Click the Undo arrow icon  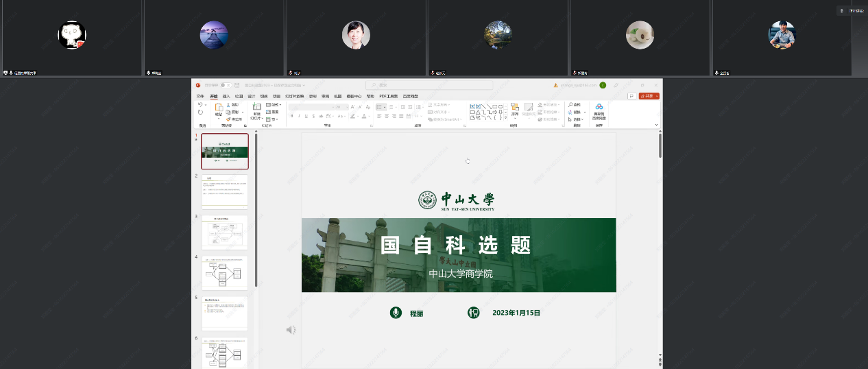click(200, 105)
